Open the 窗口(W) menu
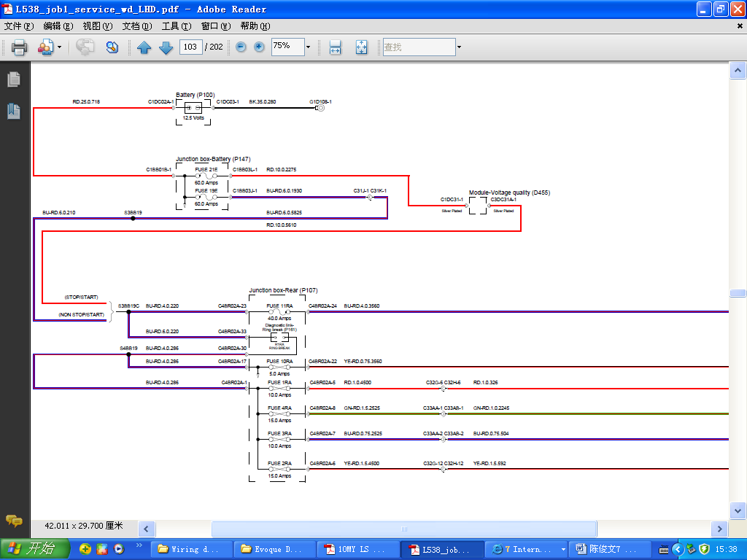Screen dimensions: 747x560 (x=216, y=26)
